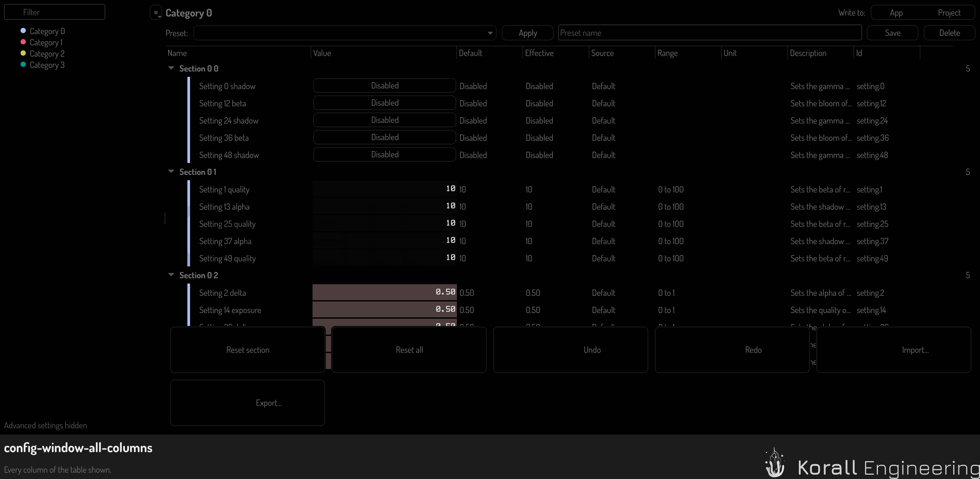Viewport: 980px width, 479px height.
Task: Sort by the Effective column header
Action: pyautogui.click(x=539, y=53)
